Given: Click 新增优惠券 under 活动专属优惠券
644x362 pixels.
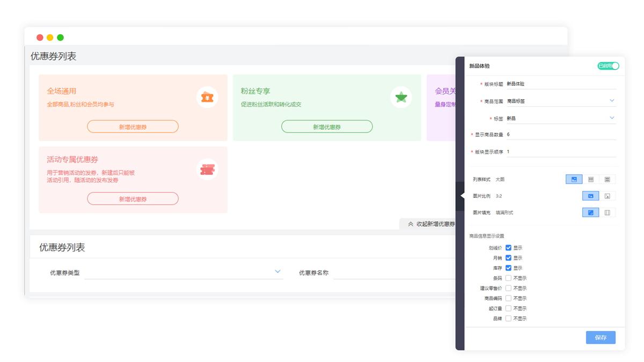Looking at the screenshot, I should coord(133,198).
